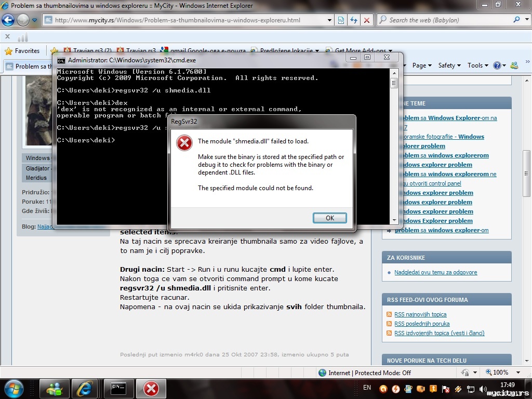Click the search magnifier icon
This screenshot has height=399, width=532.
pos(517,20)
